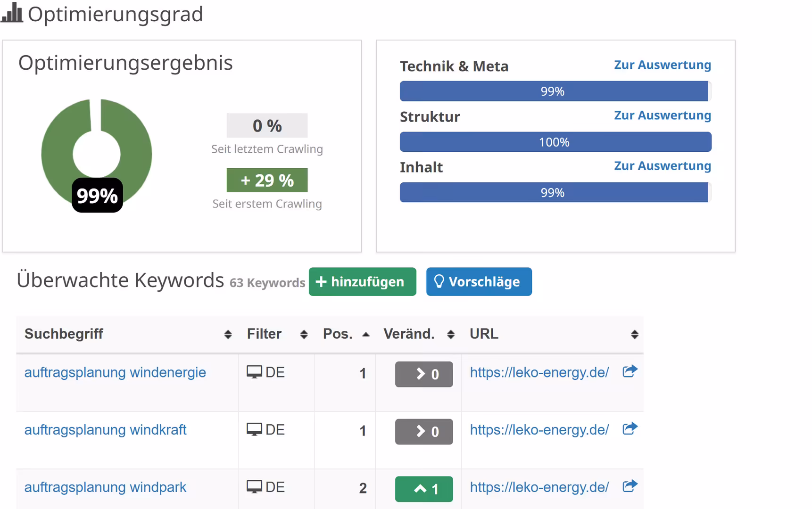
Task: Open external link icon for auftragsplanung windenergie URL
Action: click(x=629, y=371)
